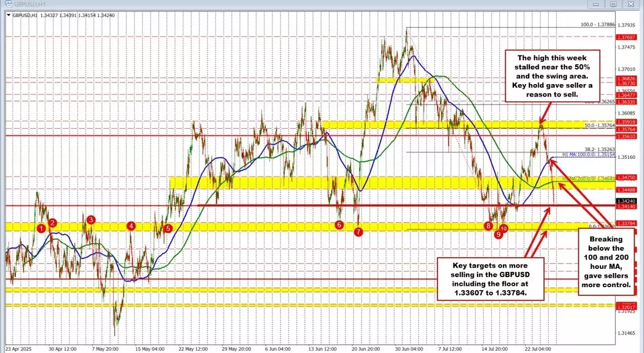Select the red marker numbered 5
This screenshot has width=644, height=353.
[x=168, y=228]
